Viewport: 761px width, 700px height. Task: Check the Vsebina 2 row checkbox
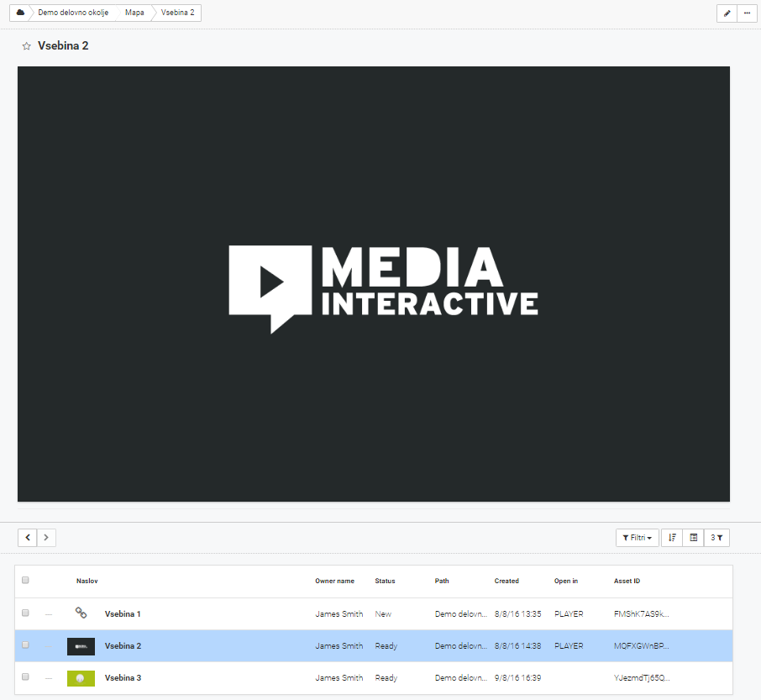point(25,645)
